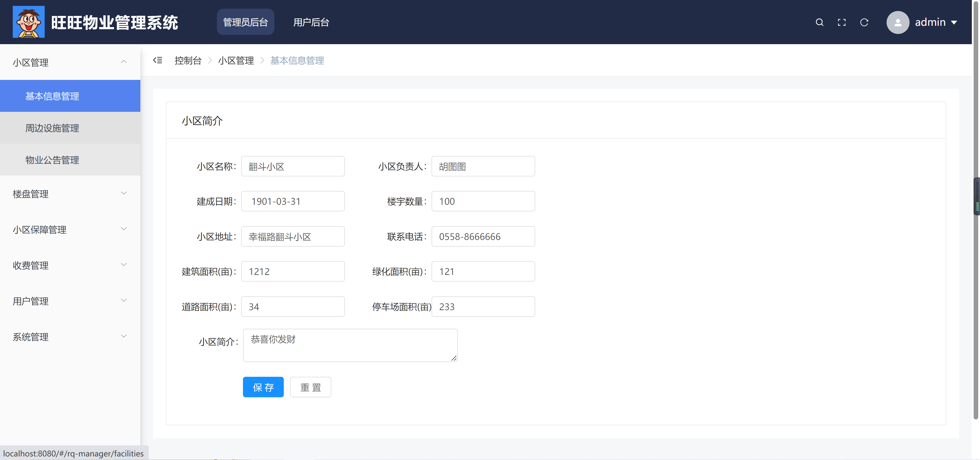Click the 保存 button
The image size is (980, 460).
coord(263,387)
